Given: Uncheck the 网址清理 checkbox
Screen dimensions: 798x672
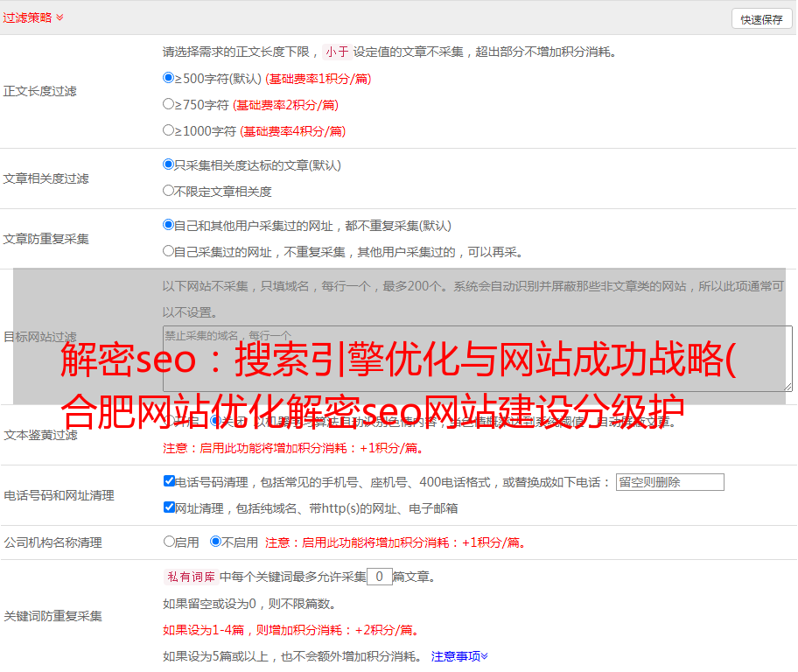Looking at the screenshot, I should coord(169,507).
